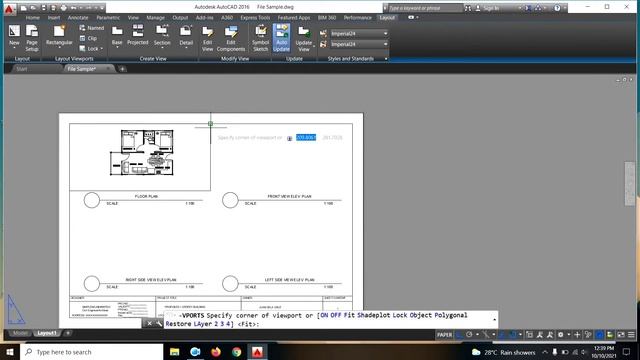Viewport: 640px width, 360px height.
Task: Add a new drawing tab with plus
Action: click(x=122, y=69)
